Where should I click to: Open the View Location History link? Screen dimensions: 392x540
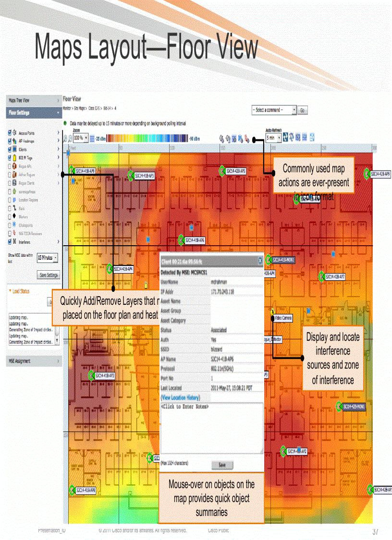(180, 398)
